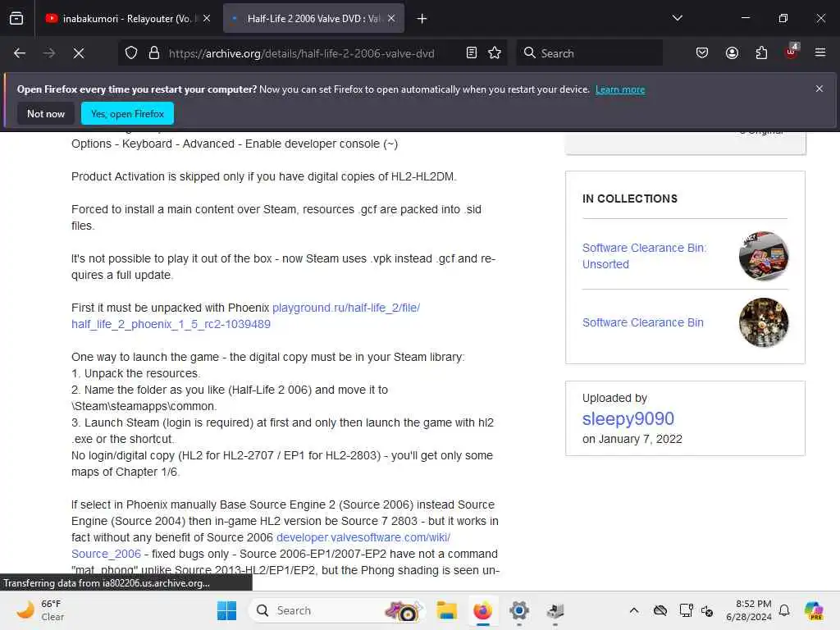Switch to the inabakumori Relayouter tab
Screen dimensions: 840x630
pyautogui.click(x=127, y=19)
